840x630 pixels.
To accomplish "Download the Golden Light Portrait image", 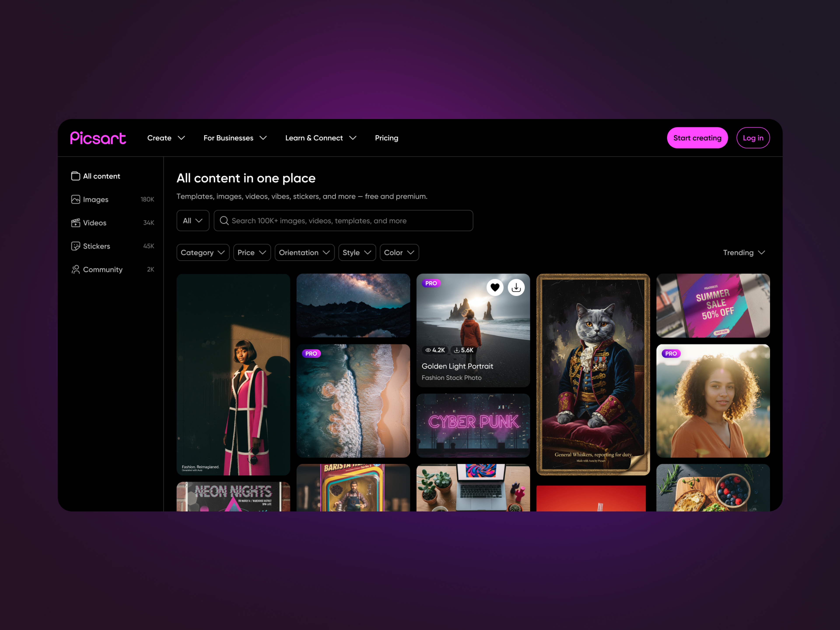I will [x=516, y=287].
